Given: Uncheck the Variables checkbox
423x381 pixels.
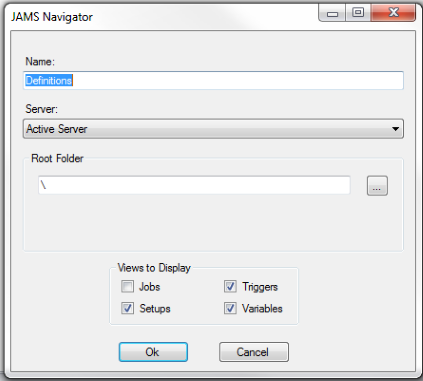Looking at the screenshot, I should (x=230, y=308).
